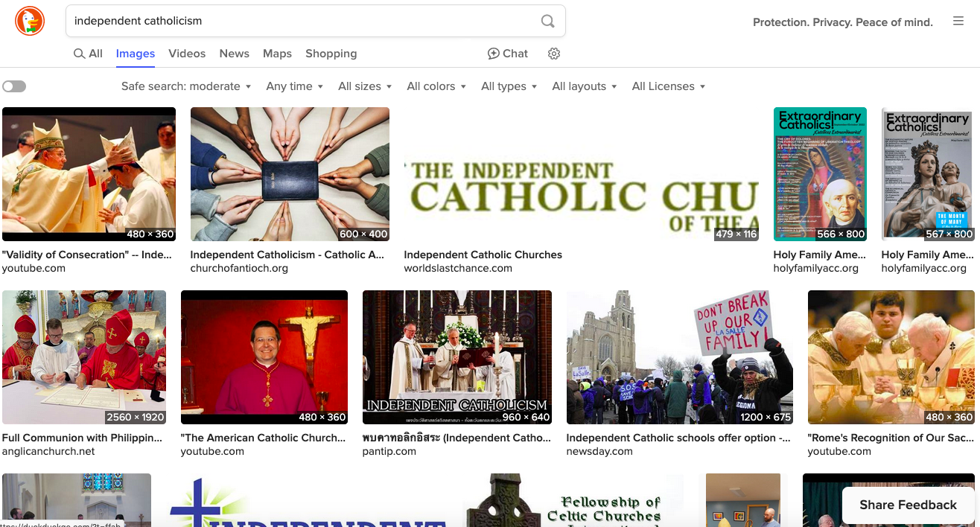Click the search magnifier icon in search box
Screen dimensions: 980x527
click(548, 21)
